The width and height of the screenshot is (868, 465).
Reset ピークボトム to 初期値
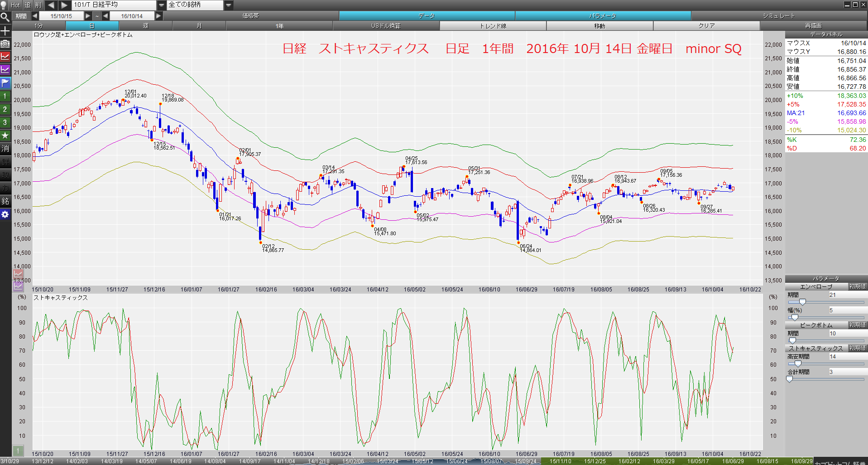point(858,325)
